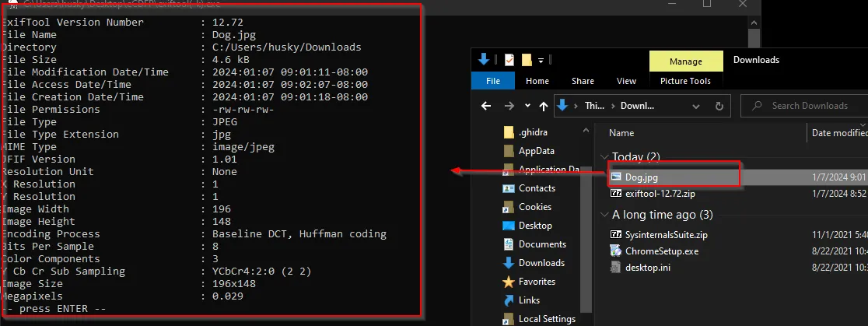Viewport: 868px width, 326px height.
Task: Click the Search Downloads field
Action: [809, 106]
